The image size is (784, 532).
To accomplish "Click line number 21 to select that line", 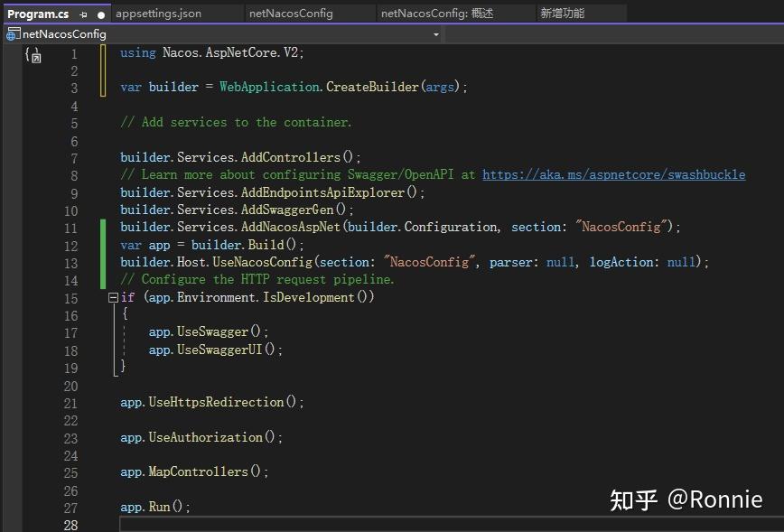I will tap(71, 402).
